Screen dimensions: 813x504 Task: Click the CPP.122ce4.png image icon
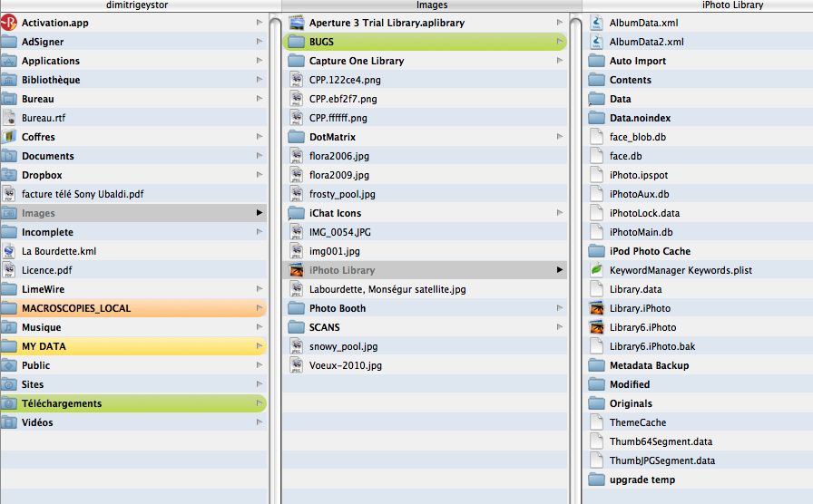tap(296, 80)
